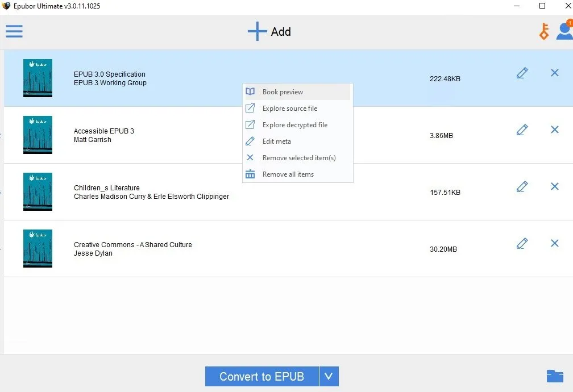Minimize the Epubor Ultimate window
Screen dimensions: 573x392
516,6
